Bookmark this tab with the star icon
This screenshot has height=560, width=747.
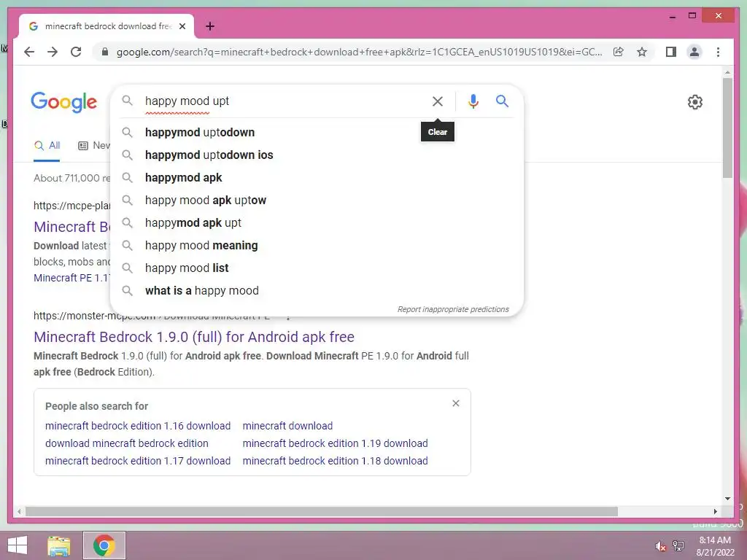coord(642,52)
